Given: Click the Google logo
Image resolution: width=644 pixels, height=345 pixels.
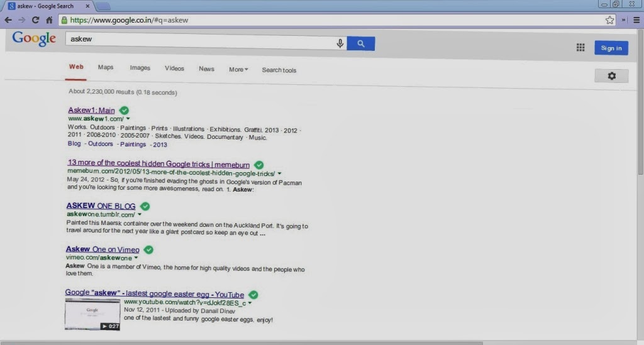Looking at the screenshot, I should pyautogui.click(x=34, y=38).
